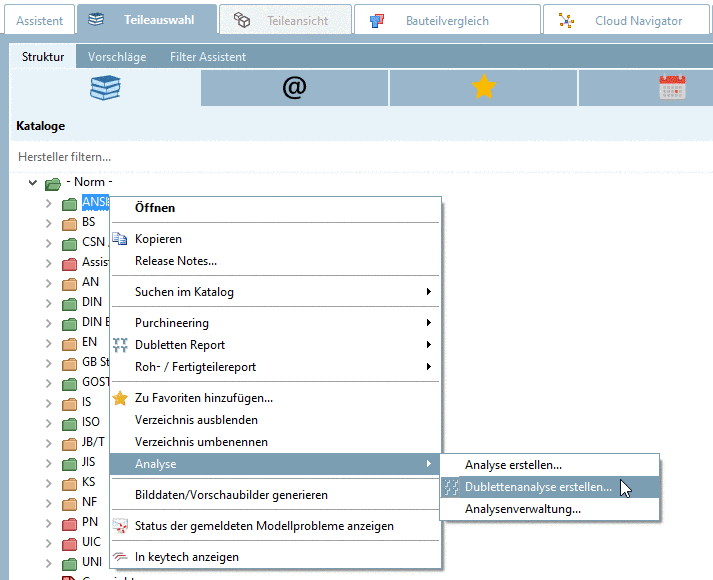Collapse the Norm tree node
The image size is (713, 580).
(32, 183)
